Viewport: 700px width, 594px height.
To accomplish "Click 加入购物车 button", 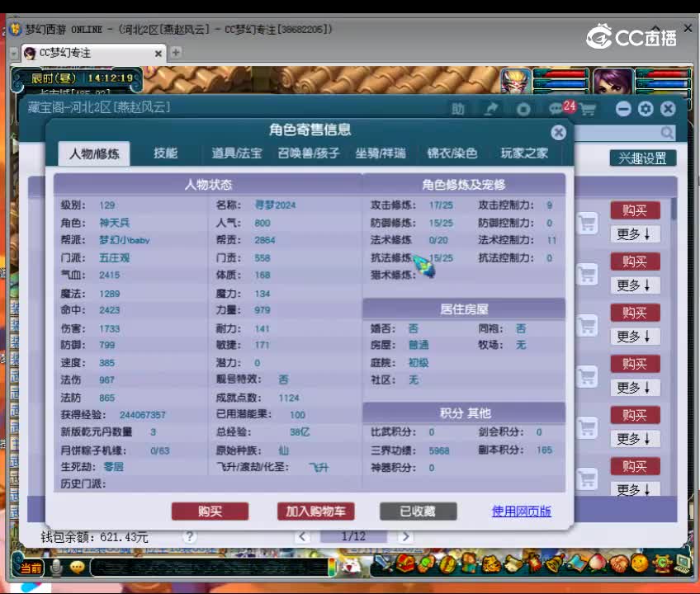I will [x=315, y=511].
